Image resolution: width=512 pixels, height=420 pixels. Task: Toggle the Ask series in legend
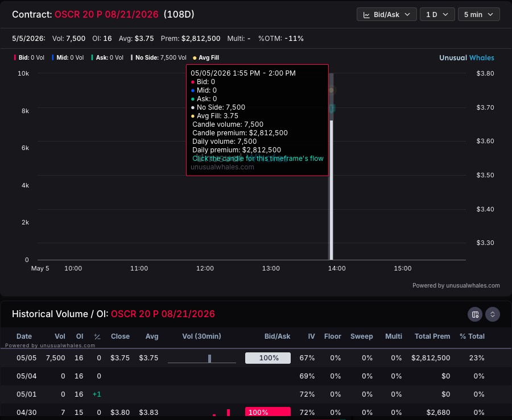coord(107,58)
